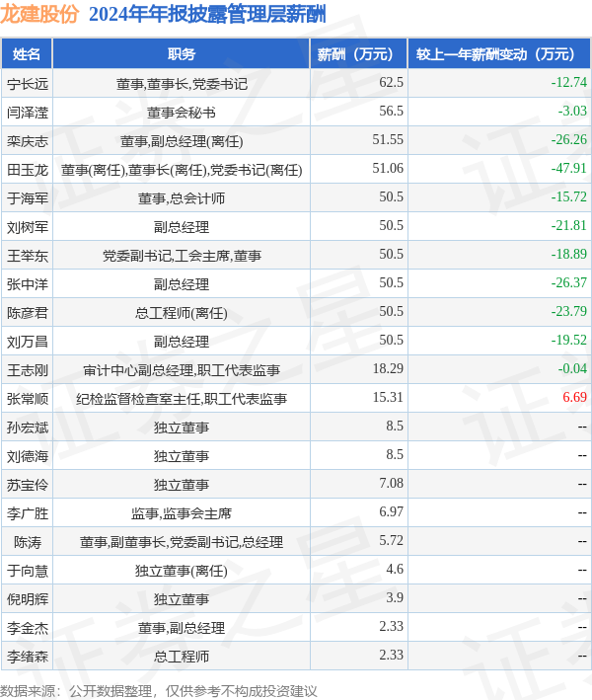Click salary value 56.5

tap(391, 112)
